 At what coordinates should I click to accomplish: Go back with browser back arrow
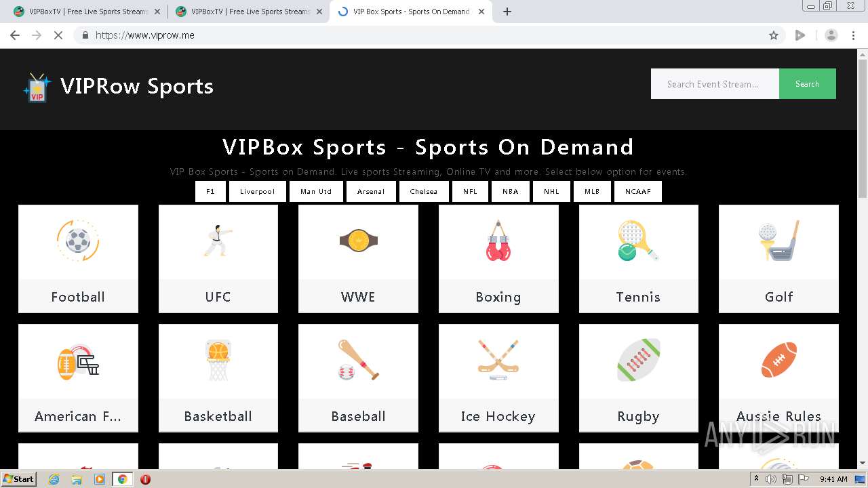[15, 35]
